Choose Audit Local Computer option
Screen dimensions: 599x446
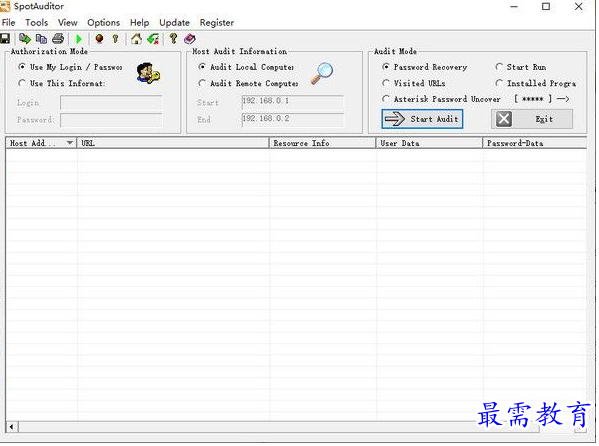(246, 67)
